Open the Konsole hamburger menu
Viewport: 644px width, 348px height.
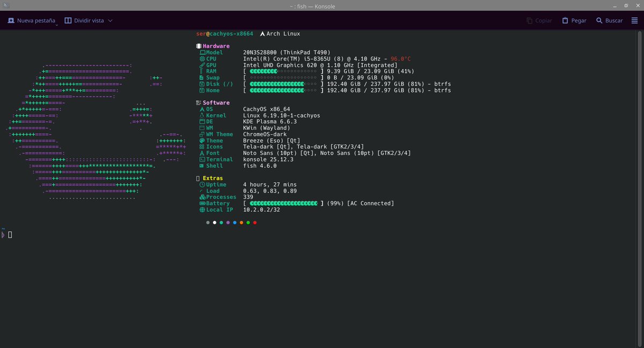click(634, 20)
